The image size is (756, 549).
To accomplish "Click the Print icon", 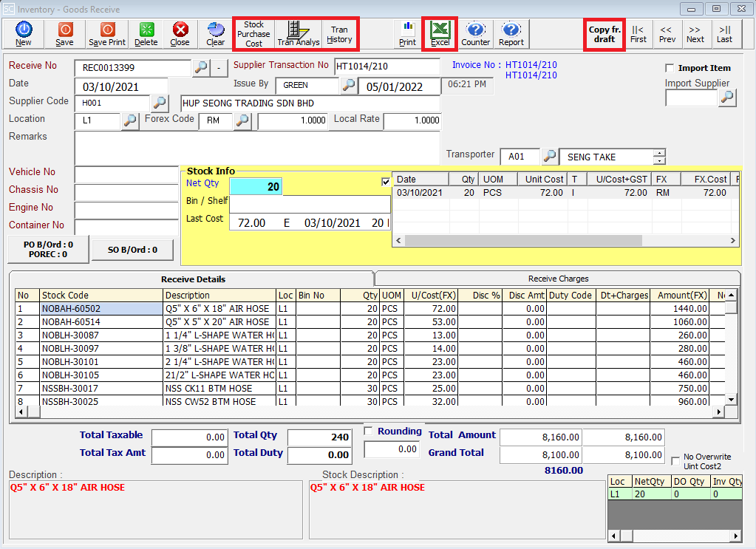I will 407,34.
